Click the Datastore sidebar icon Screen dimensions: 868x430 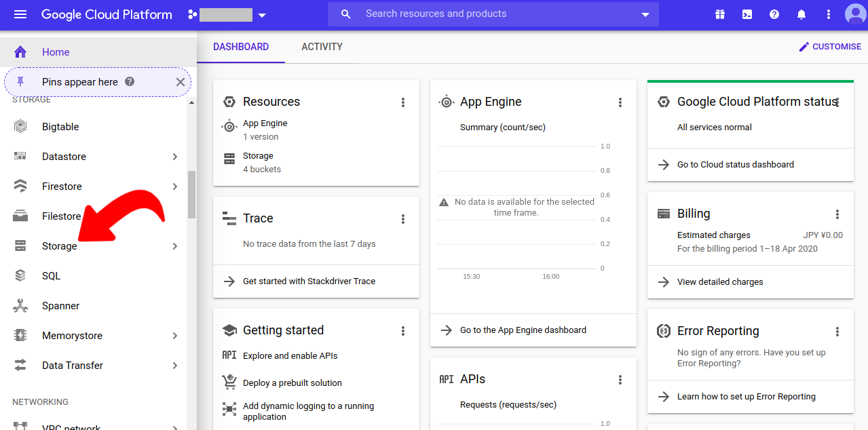tap(20, 157)
